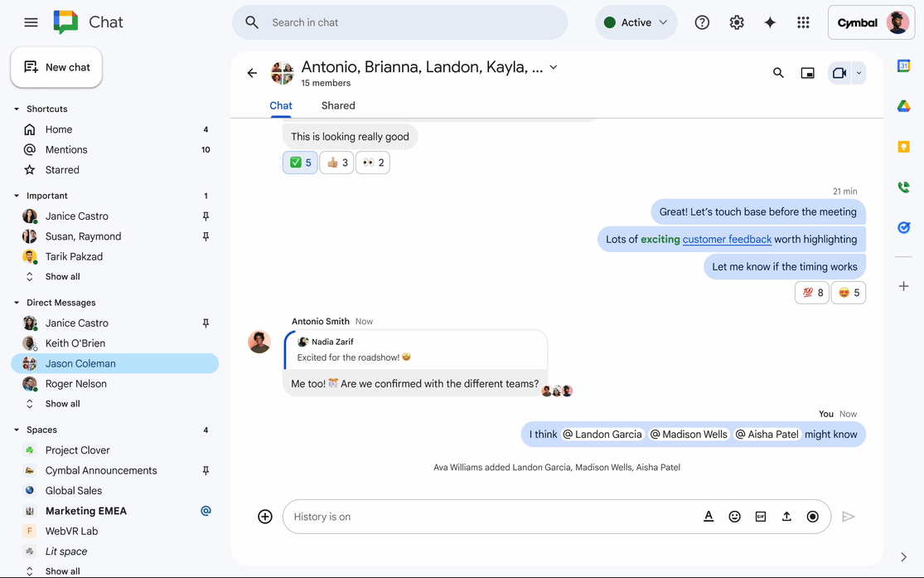Viewport: 924px width, 578px height.
Task: Open the Active status dropdown
Action: pos(636,22)
